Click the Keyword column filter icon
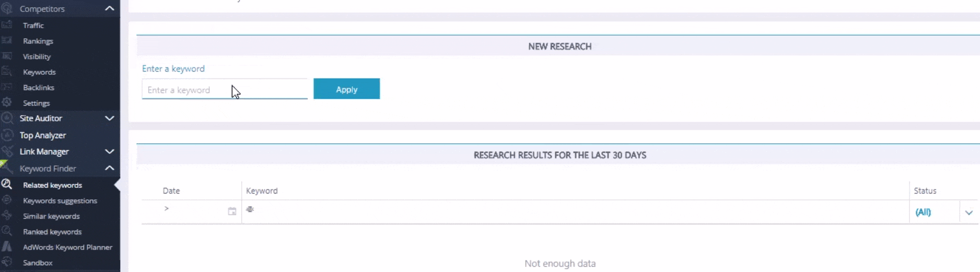Image resolution: width=980 pixels, height=272 pixels. coord(250,209)
